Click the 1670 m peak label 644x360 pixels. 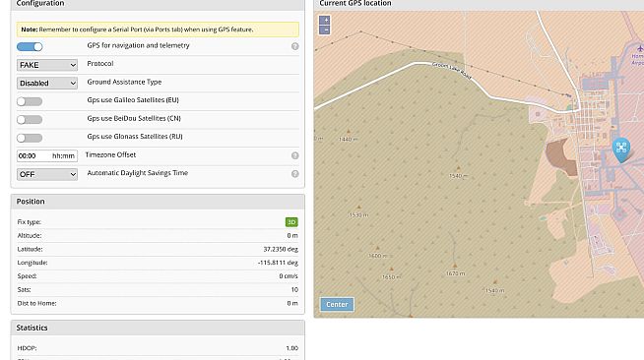pyautogui.click(x=456, y=273)
